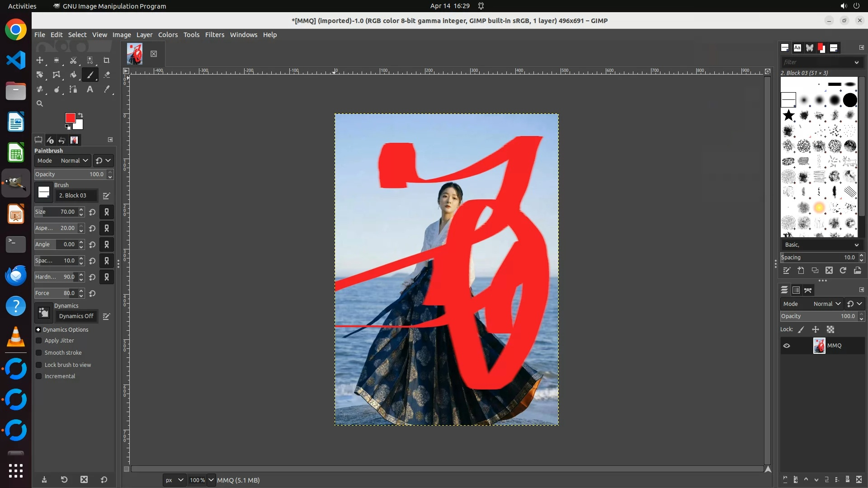868x488 pixels.
Task: Open the Colors menu
Action: (168, 35)
